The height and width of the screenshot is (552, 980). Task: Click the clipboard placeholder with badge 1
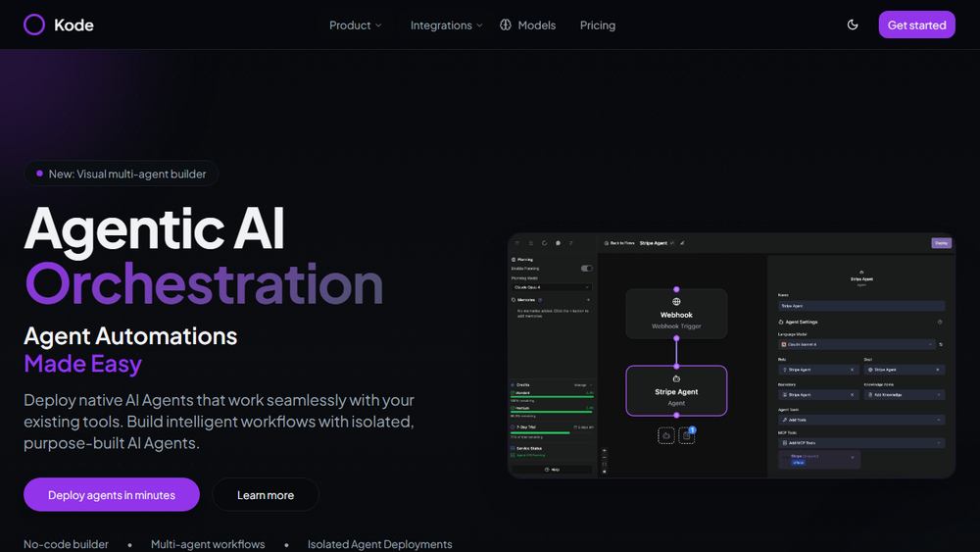tap(686, 435)
